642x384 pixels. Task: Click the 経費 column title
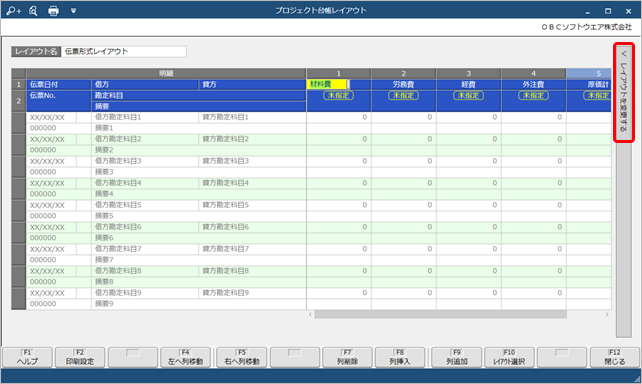pyautogui.click(x=468, y=84)
